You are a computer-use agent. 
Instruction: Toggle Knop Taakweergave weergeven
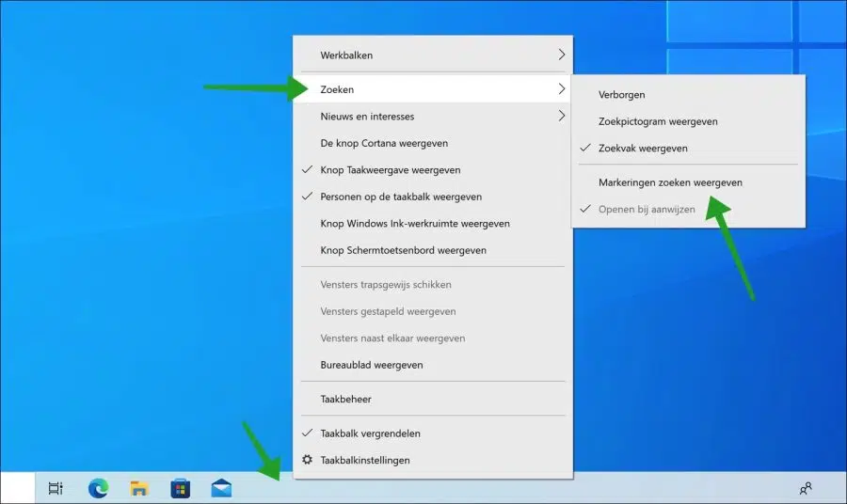point(433,170)
